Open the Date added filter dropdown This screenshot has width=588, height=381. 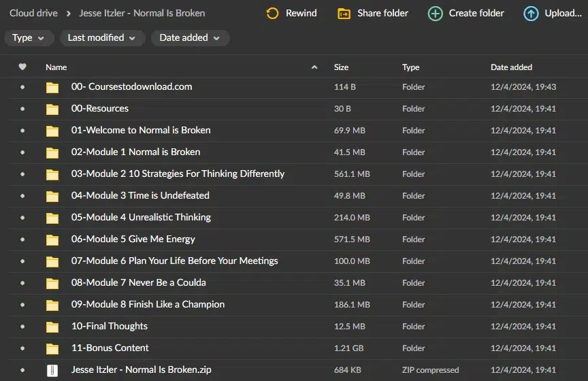(x=190, y=38)
